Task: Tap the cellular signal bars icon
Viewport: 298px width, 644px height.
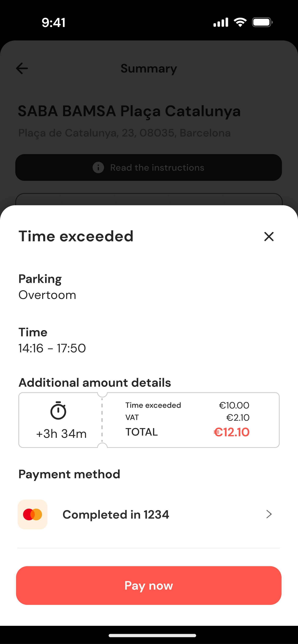Action: (221, 22)
